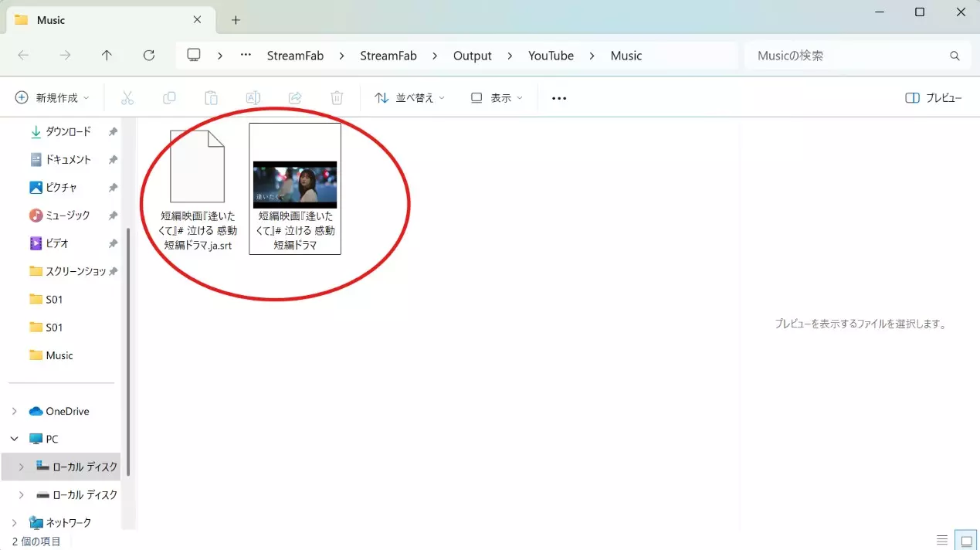Open ミュージック in sidebar

[59, 215]
